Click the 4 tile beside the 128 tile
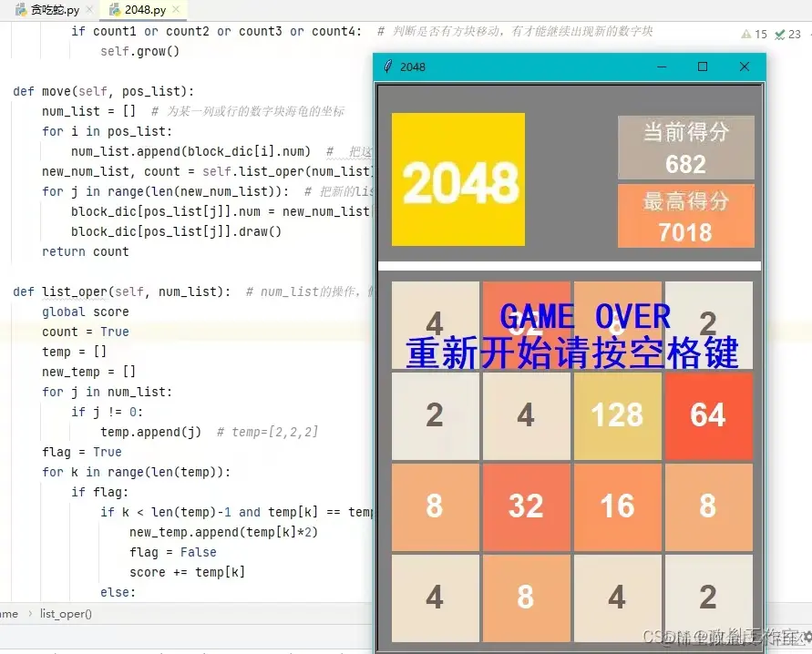The image size is (812, 654). coord(527,416)
